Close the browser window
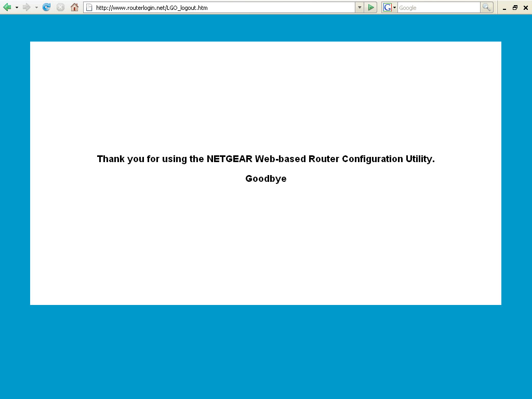This screenshot has height=399, width=532. pos(526,7)
